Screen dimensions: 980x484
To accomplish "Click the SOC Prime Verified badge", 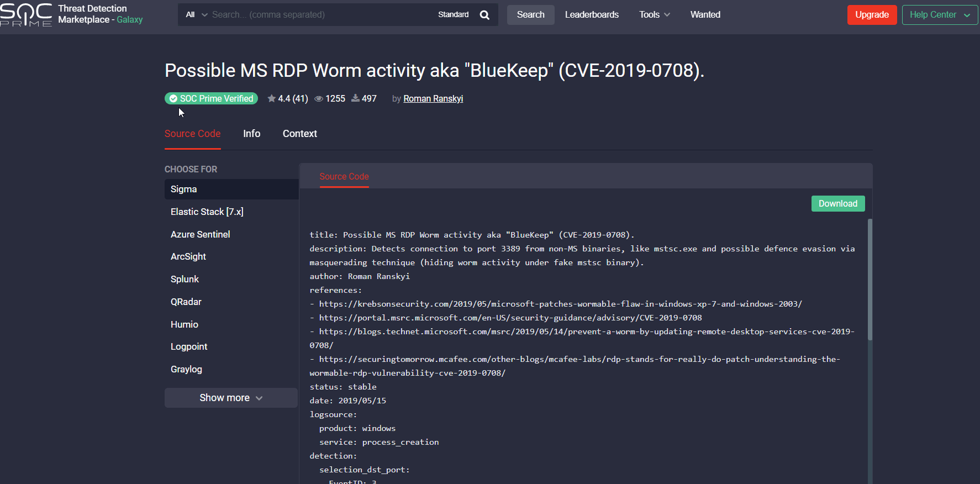I will [x=211, y=98].
